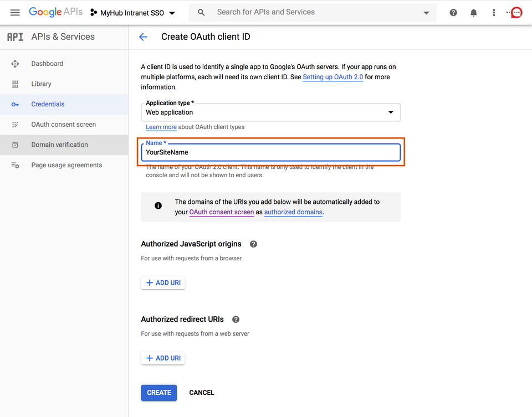Open the three-dot more options menu
This screenshot has width=532, height=417.
494,12
